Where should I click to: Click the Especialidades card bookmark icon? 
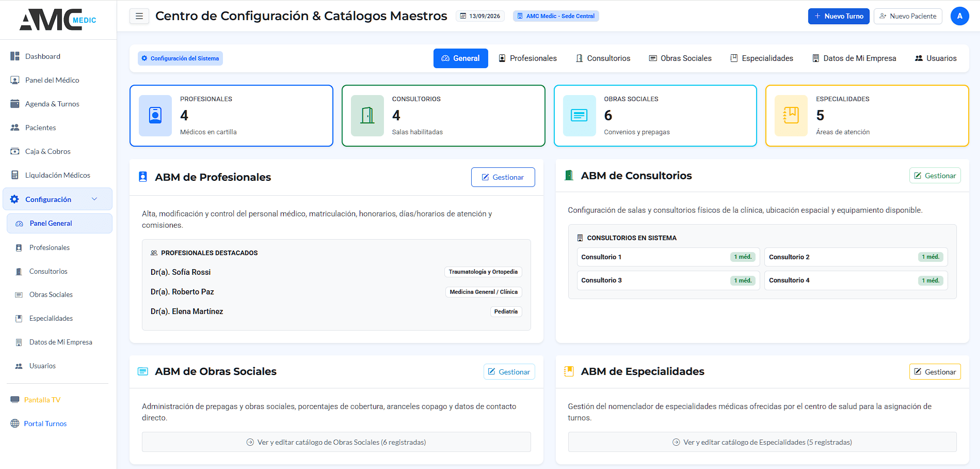pos(791,116)
